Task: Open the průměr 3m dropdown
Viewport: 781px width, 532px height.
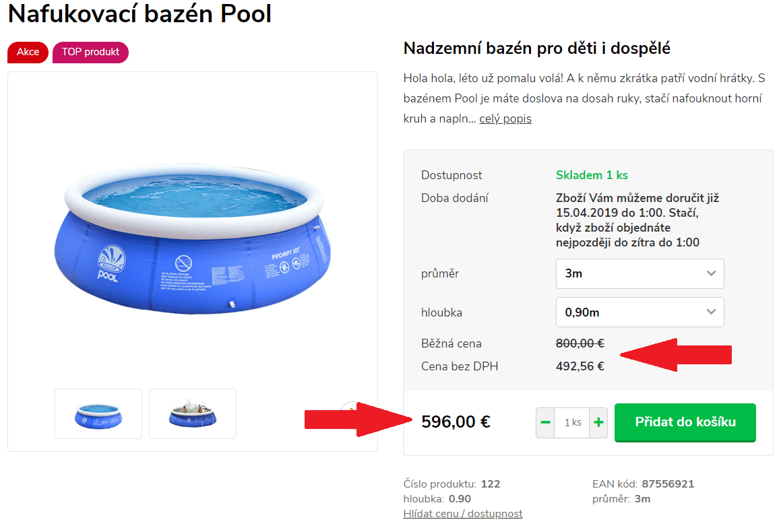Action: [x=639, y=273]
